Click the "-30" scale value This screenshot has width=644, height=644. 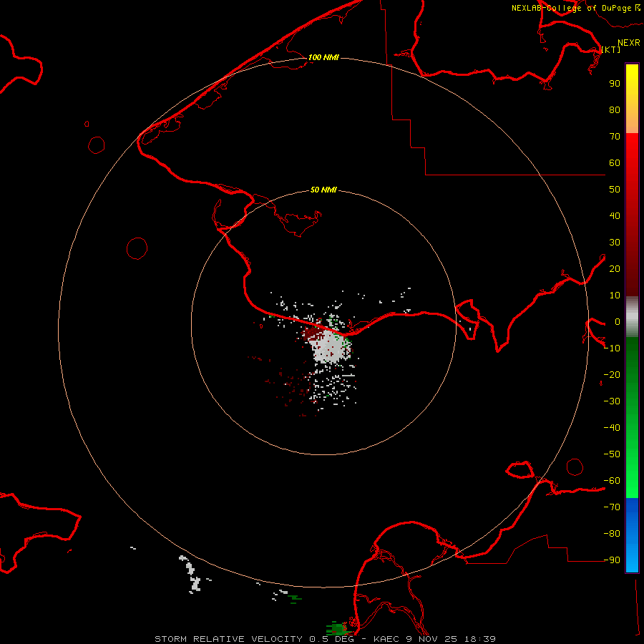612,401
